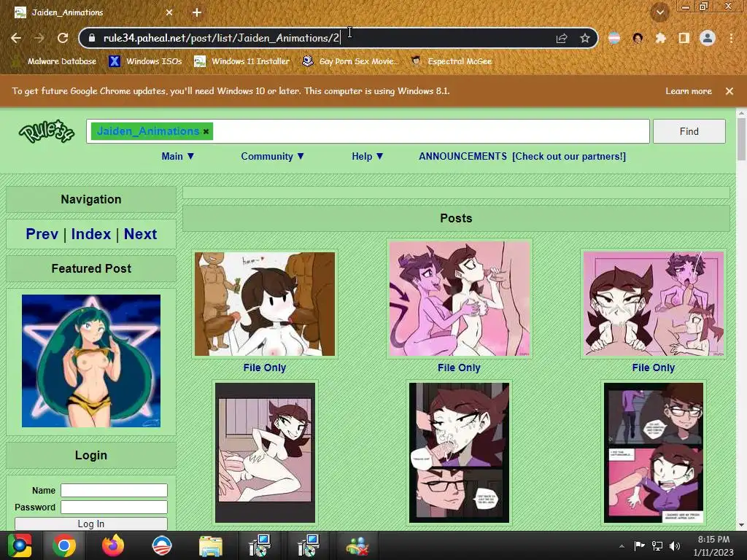Open the taskbar clock and date
Screen dimensions: 747x560
click(x=713, y=545)
